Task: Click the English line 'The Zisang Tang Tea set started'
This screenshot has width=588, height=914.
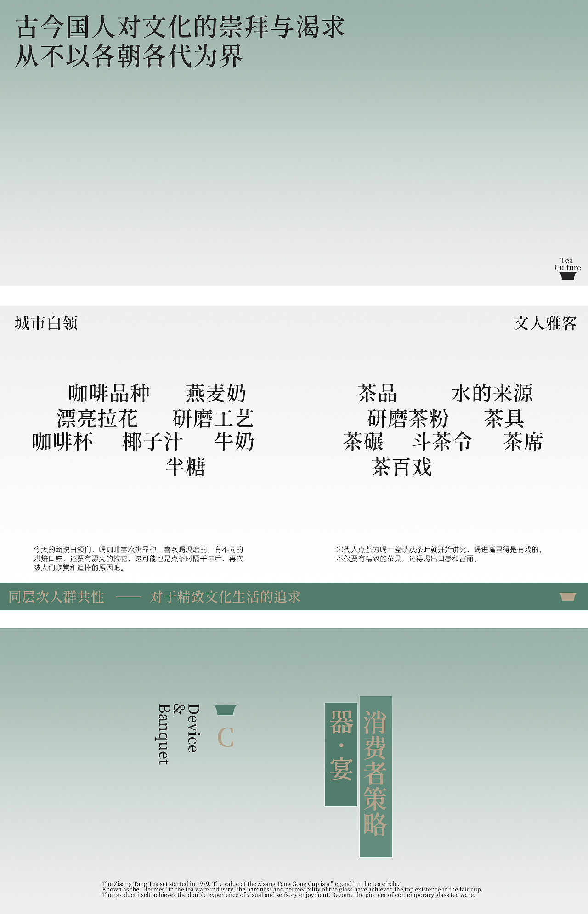Action: coord(251,884)
